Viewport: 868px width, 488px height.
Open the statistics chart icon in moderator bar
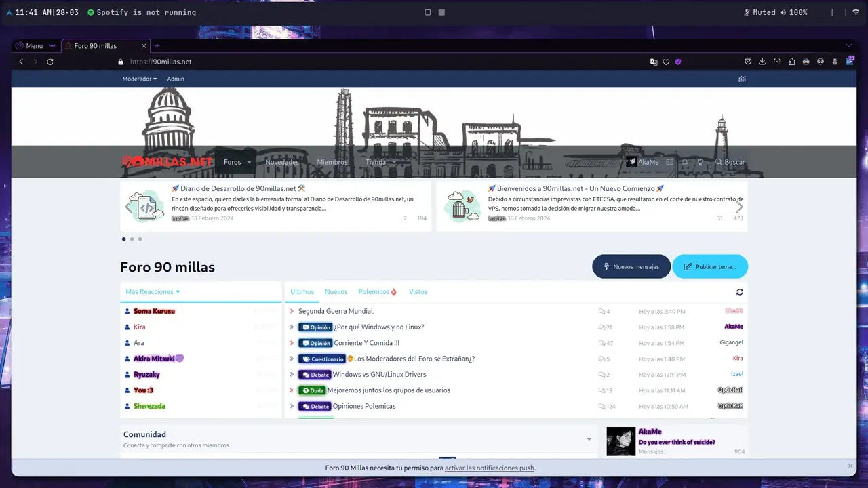point(743,79)
